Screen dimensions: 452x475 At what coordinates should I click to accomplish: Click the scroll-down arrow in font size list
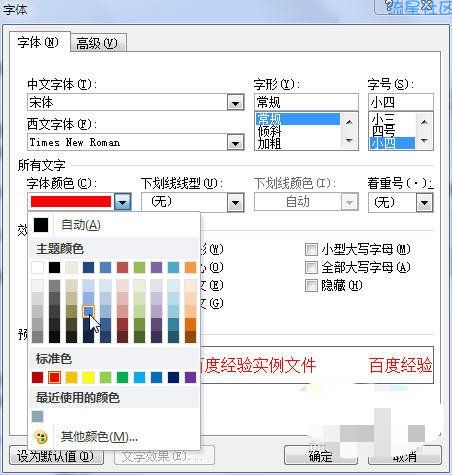click(424, 140)
